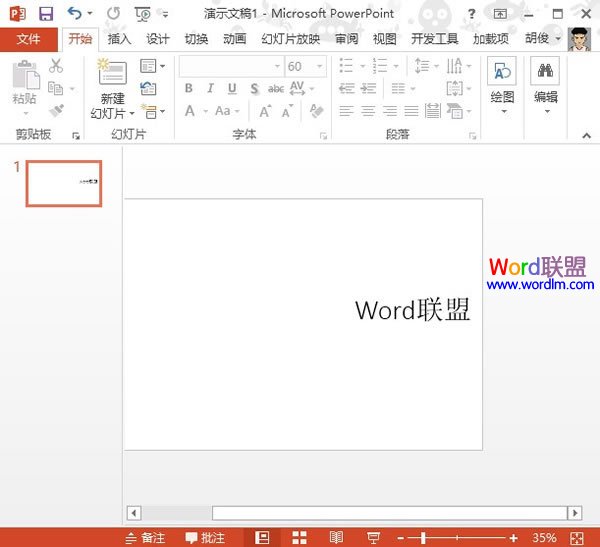The height and width of the screenshot is (547, 600).
Task: Click the Redo/repeat icon
Action: tap(113, 14)
